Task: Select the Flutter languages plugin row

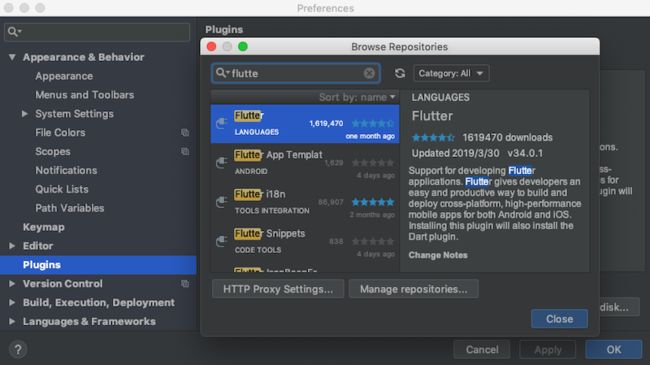Action: click(x=305, y=124)
